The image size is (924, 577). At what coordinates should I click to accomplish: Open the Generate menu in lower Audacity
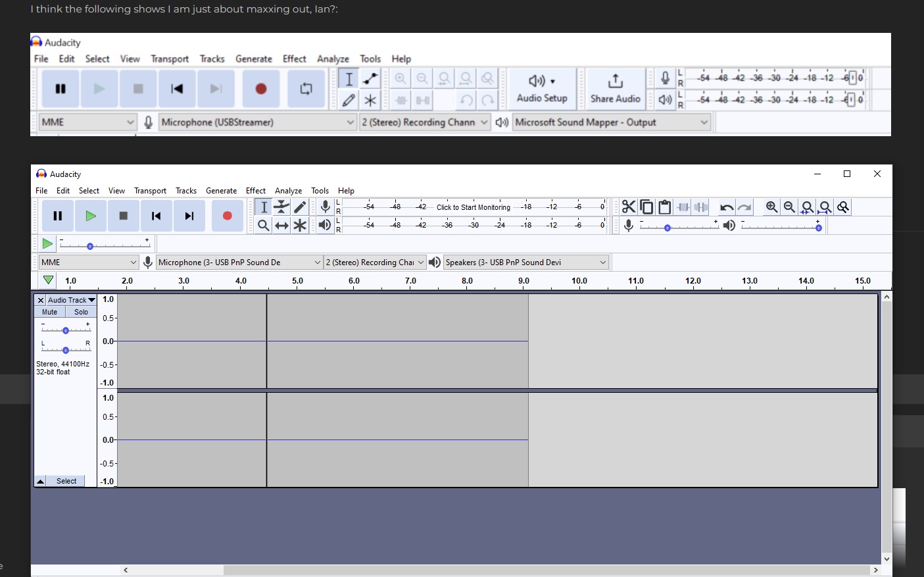[x=222, y=191]
